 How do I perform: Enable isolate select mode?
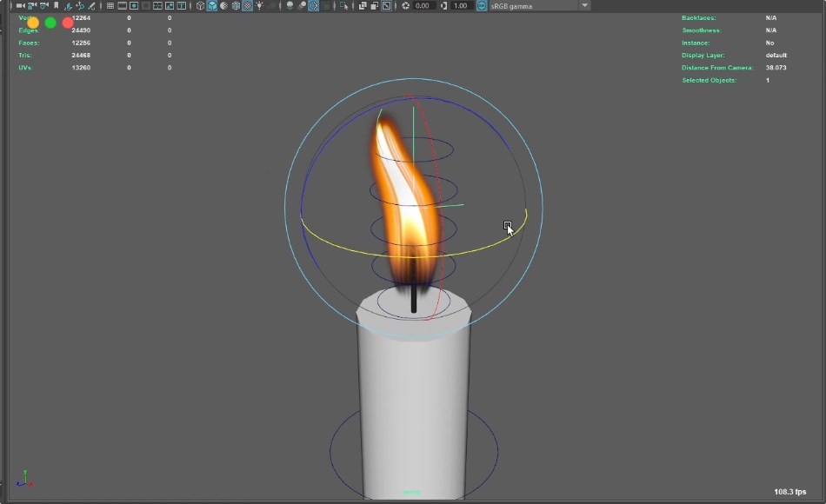[x=343, y=5]
